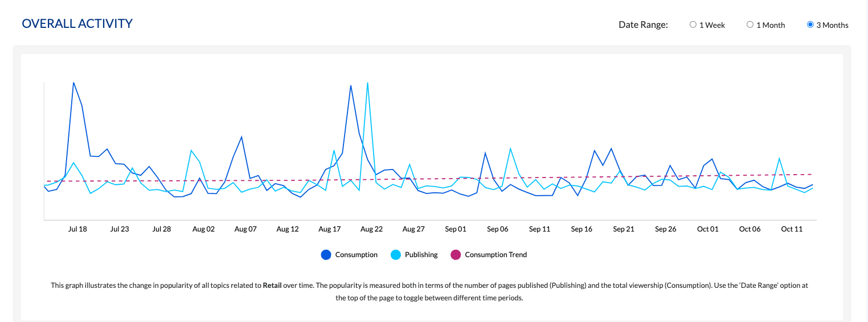868x322 pixels.
Task: Hide the Consumption Trend line via legend text
Action: pyautogui.click(x=496, y=255)
